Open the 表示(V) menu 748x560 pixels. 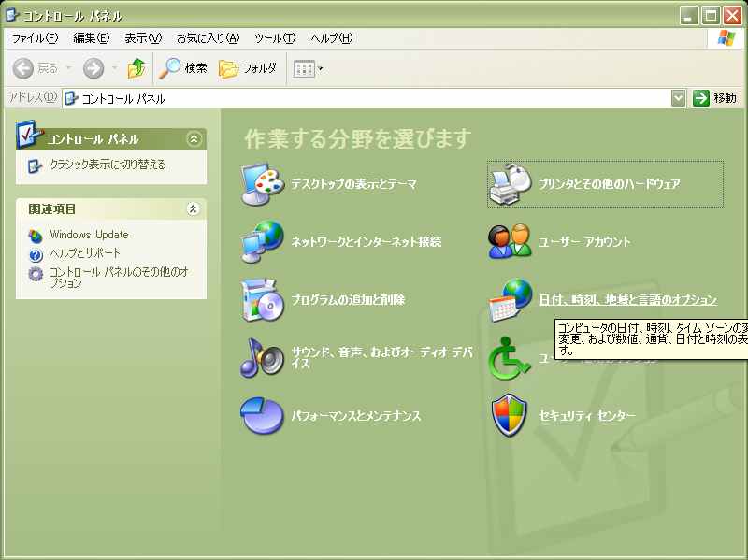point(143,38)
